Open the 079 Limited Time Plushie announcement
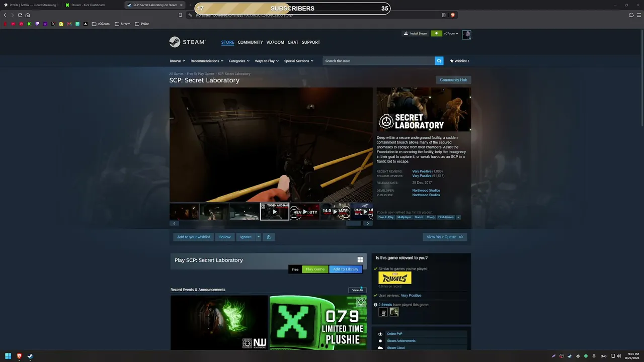 [x=318, y=322]
